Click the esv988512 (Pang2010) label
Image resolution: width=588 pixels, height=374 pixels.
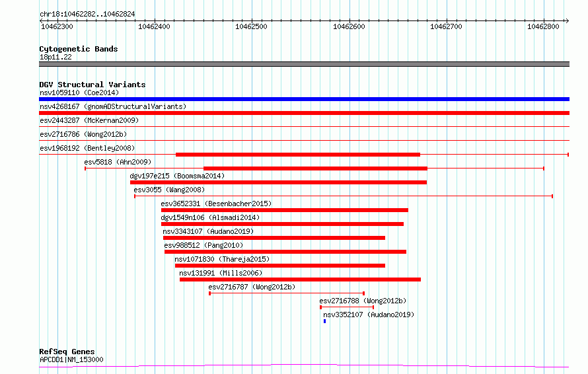pos(203,245)
